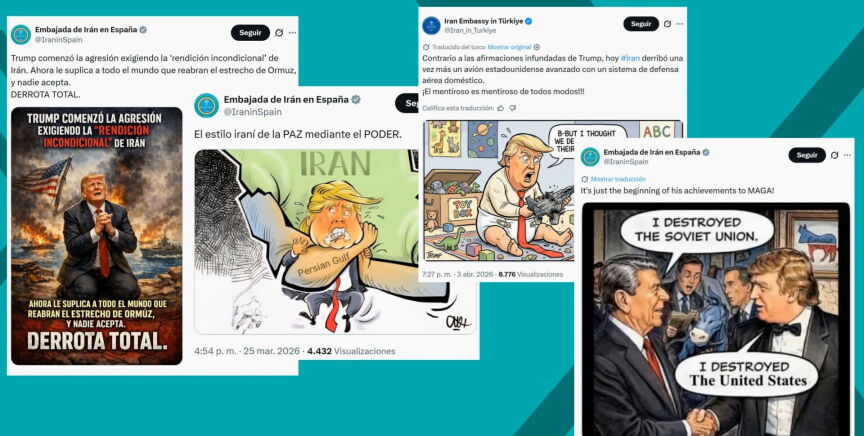Open three-dot menu on the 'DERROTA TOTAL' tweet
This screenshot has height=436, width=864.
[293, 33]
